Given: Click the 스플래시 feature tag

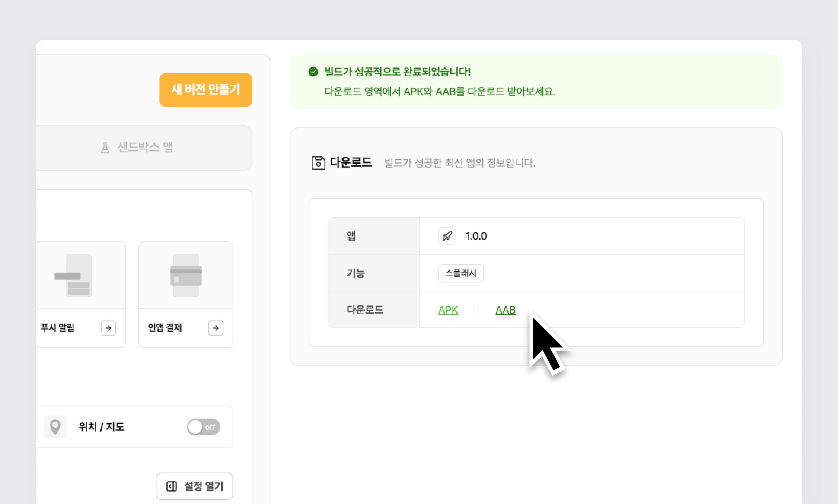Looking at the screenshot, I should pos(461,273).
